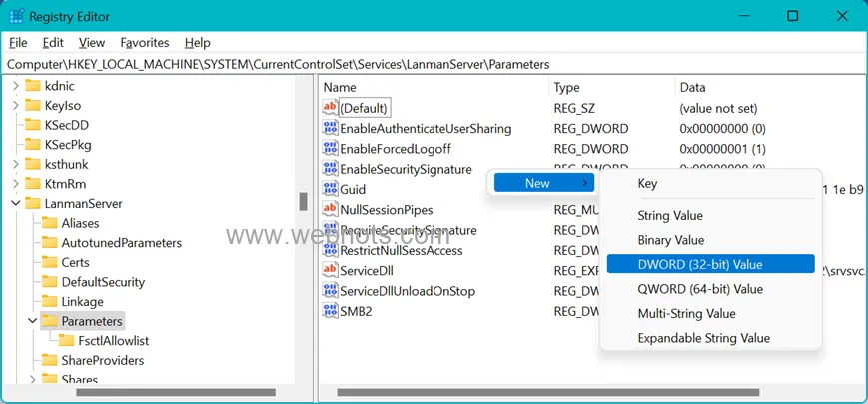Click the kdnic folder icon
The width and height of the screenshot is (868, 404).
click(33, 86)
